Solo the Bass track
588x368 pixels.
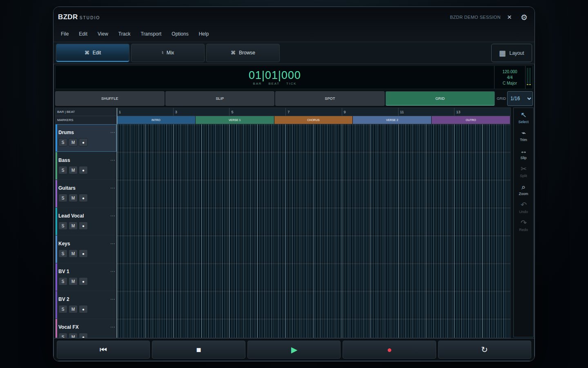tap(63, 170)
